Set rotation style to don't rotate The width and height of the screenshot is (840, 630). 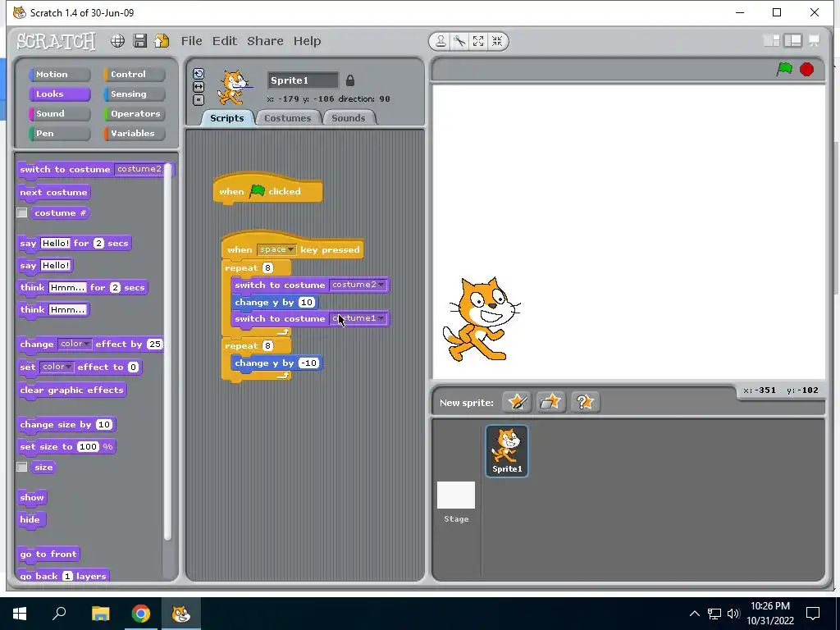[199, 99]
